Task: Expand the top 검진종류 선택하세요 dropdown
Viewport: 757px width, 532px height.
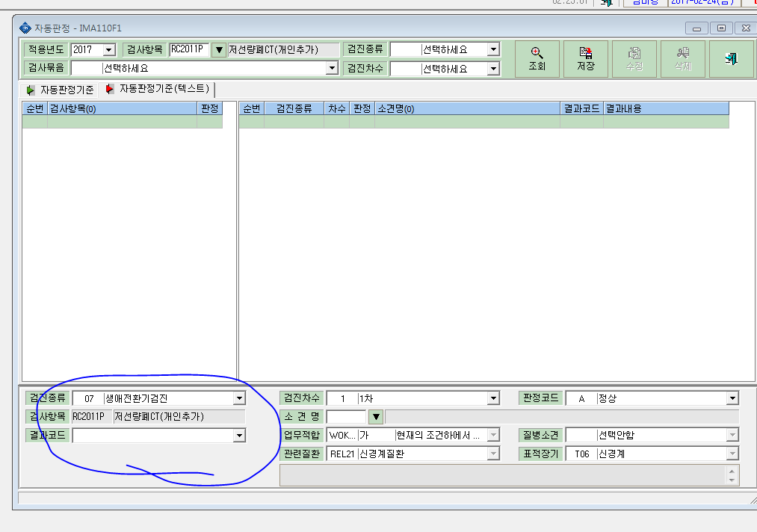Action: [493, 49]
